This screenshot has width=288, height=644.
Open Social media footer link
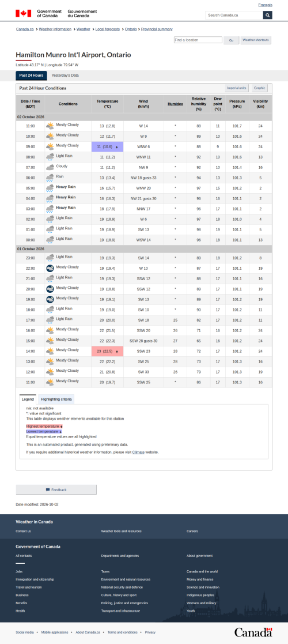tap(25, 632)
